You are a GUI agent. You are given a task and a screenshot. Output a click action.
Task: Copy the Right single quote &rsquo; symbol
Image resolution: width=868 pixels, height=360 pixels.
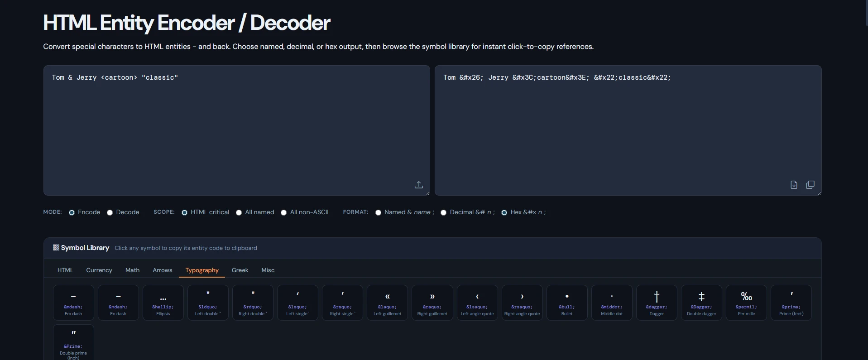point(342,302)
